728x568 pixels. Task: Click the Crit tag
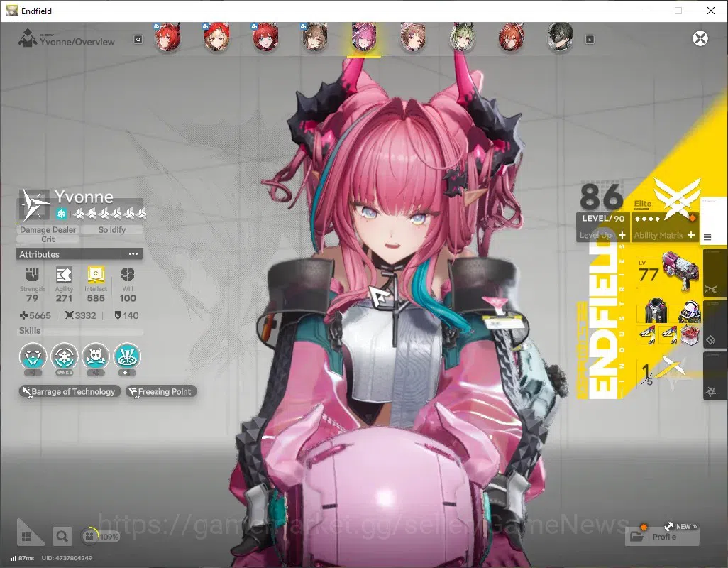coord(48,239)
